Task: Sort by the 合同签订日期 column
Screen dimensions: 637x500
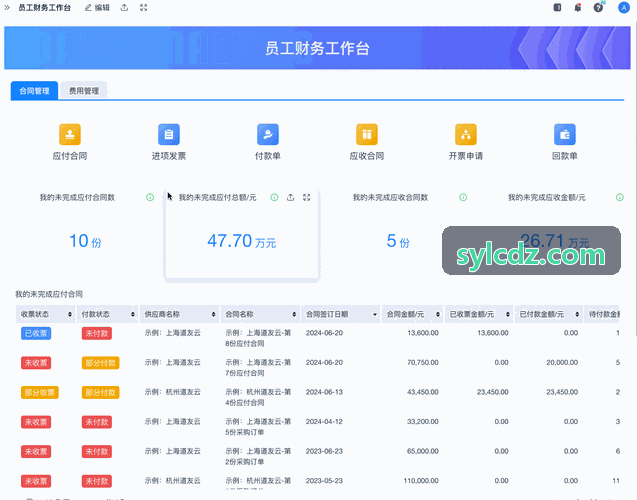Action: [x=375, y=314]
